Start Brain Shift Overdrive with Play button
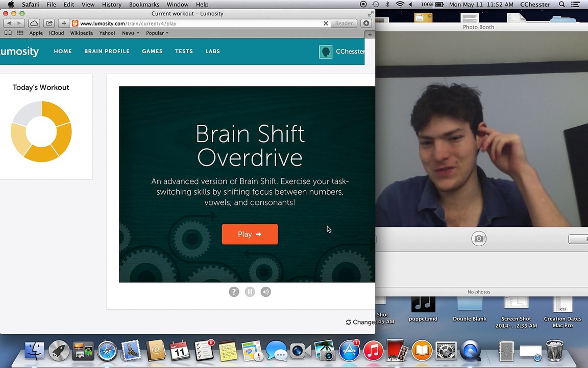Image resolution: width=588 pixels, height=368 pixels. coord(250,234)
